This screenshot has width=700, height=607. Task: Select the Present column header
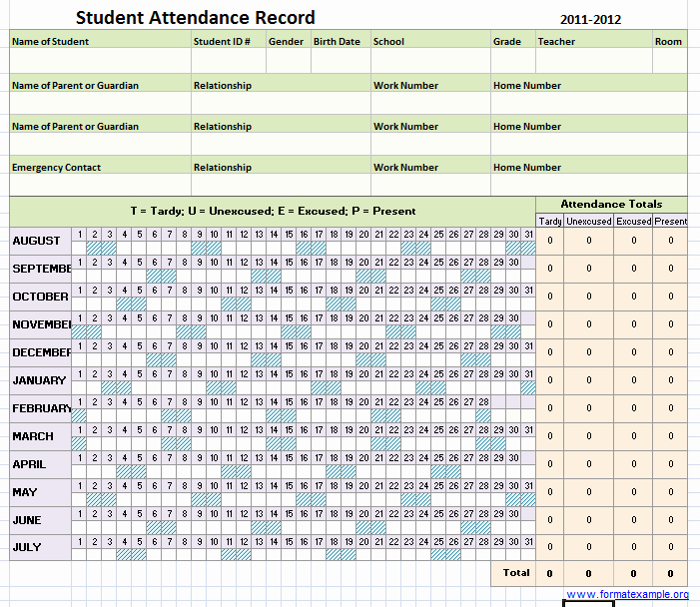pos(670,221)
